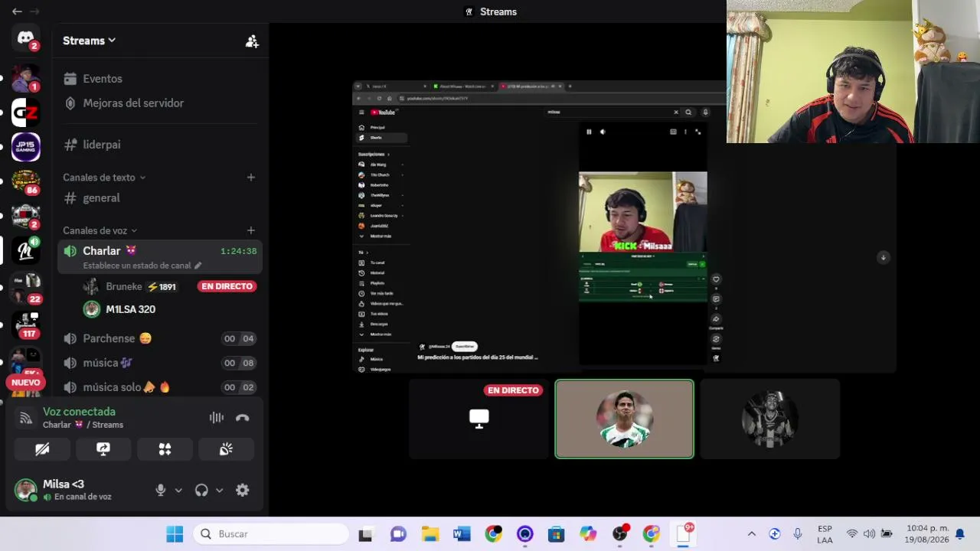Open Discord direct messages home
This screenshot has height=551, width=980.
click(x=25, y=38)
